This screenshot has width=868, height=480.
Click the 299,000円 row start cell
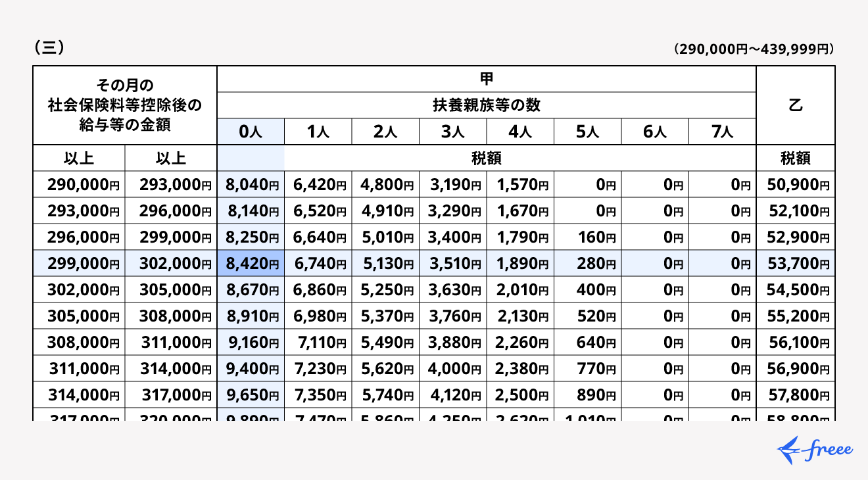(79, 264)
